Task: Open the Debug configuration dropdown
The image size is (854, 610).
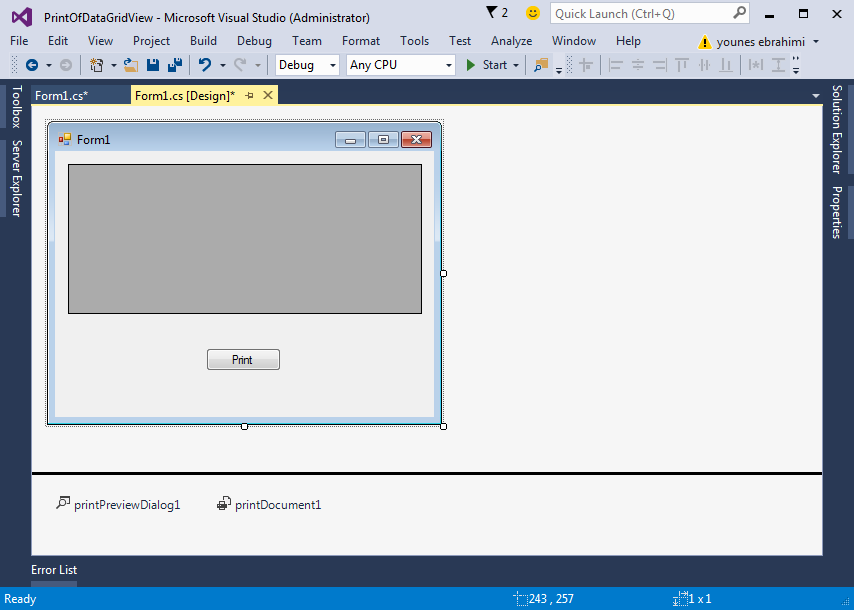Action: click(308, 65)
